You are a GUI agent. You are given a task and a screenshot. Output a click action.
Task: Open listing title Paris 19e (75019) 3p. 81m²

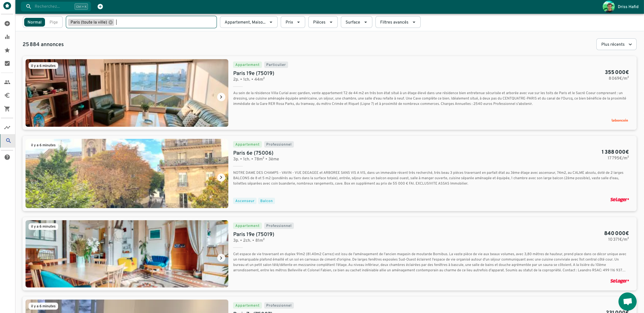254,234
